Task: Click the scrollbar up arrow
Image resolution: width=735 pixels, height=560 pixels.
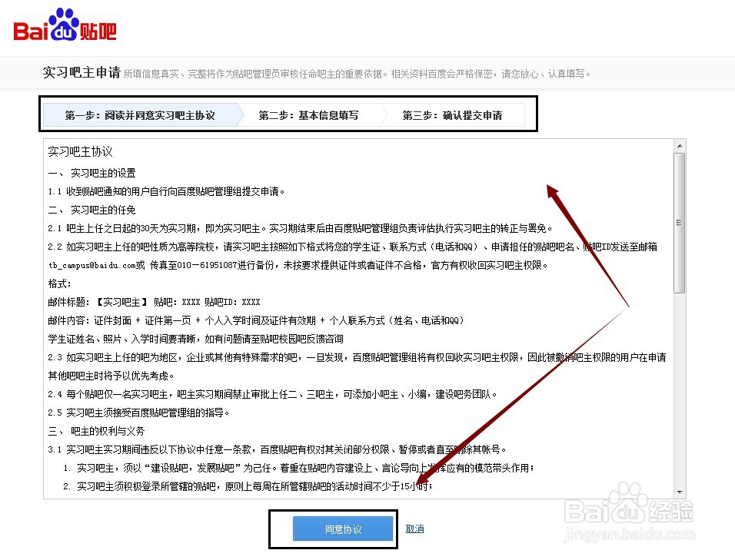Action: tap(680, 144)
